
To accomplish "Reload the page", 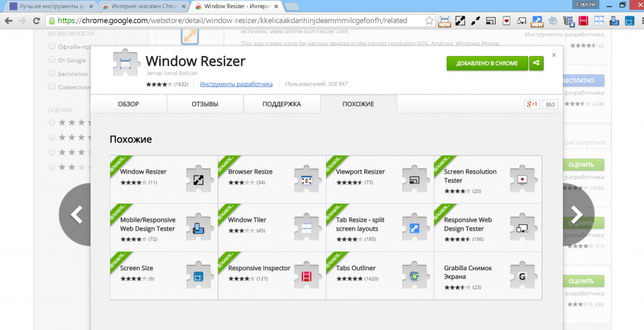I will (x=36, y=21).
